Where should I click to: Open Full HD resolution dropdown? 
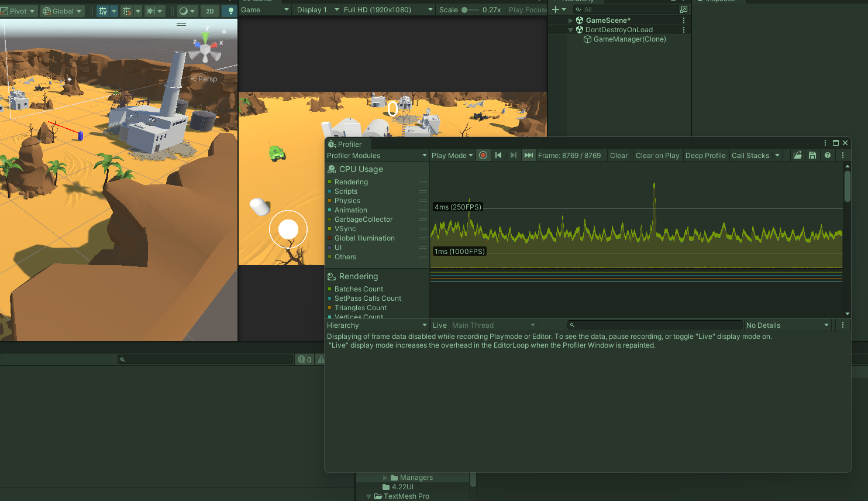pos(388,10)
